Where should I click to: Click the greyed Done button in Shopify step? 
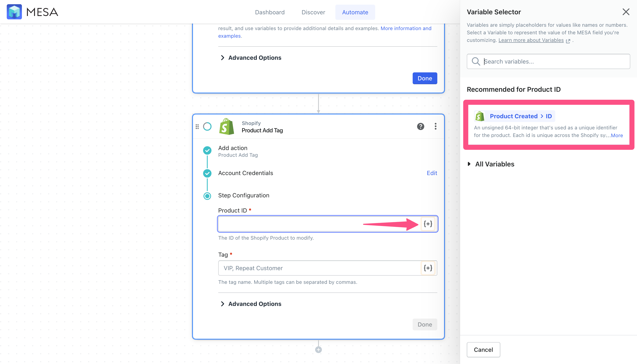pyautogui.click(x=425, y=324)
